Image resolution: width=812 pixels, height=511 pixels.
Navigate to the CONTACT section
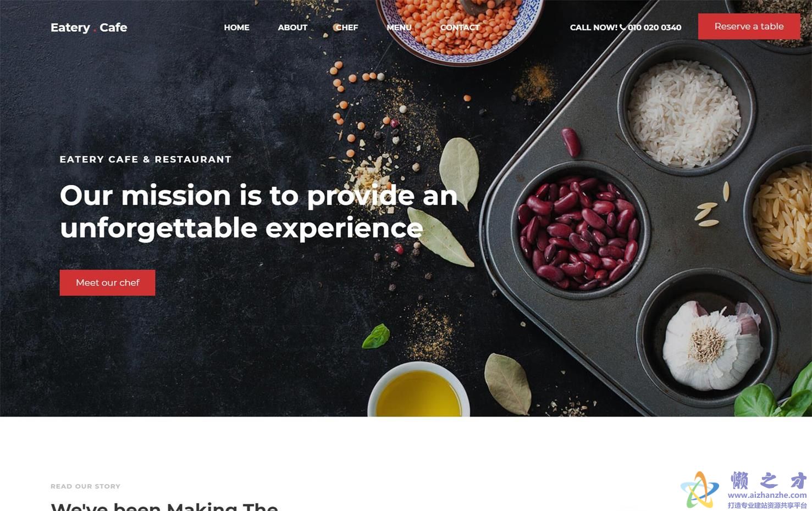pos(460,27)
